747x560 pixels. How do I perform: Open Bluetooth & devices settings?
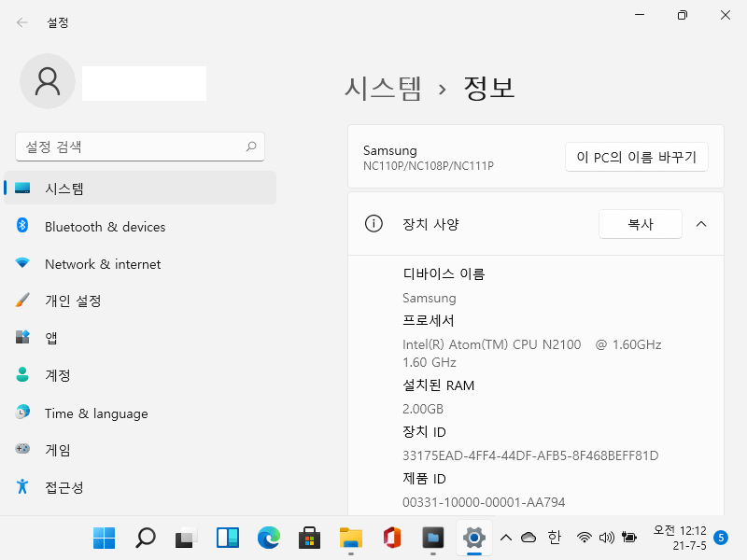[x=140, y=226]
